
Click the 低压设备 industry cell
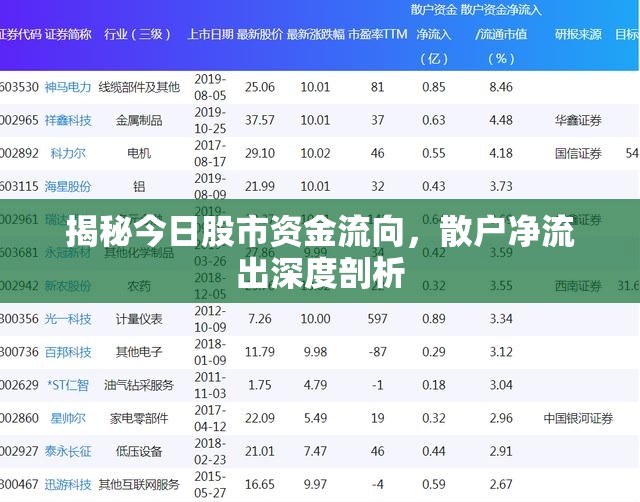pos(139,451)
